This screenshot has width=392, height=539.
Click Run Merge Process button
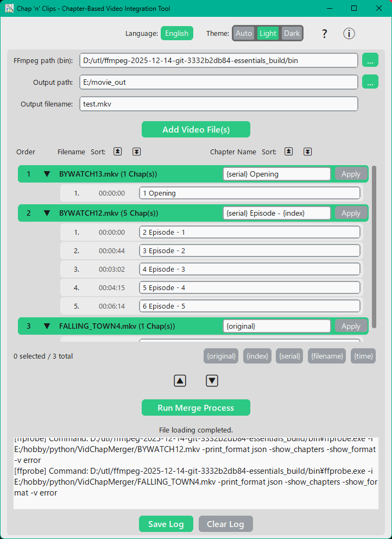[x=196, y=408]
